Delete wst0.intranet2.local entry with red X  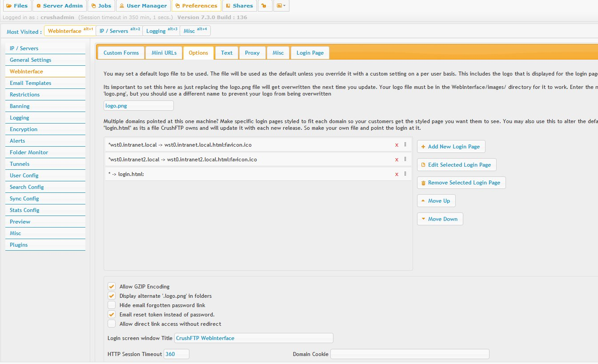(397, 160)
